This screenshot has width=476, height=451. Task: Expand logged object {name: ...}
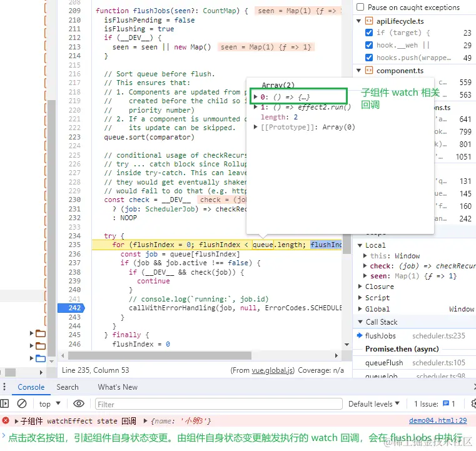pyautogui.click(x=145, y=421)
